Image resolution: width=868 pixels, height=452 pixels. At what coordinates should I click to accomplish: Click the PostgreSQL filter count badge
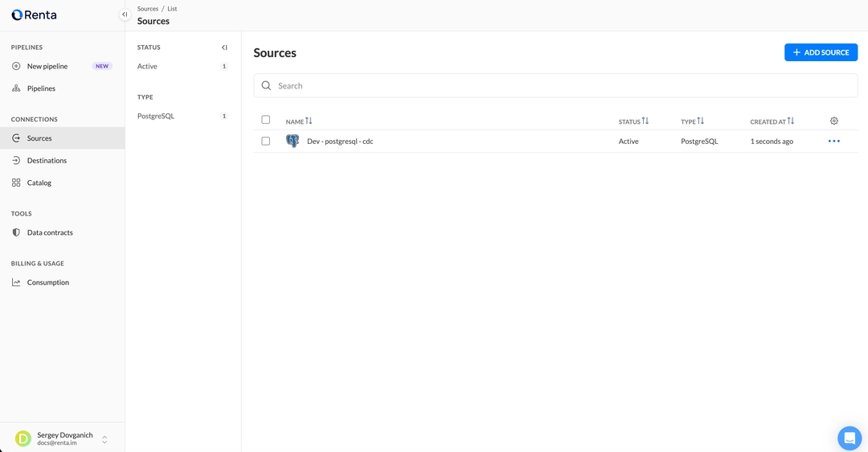pos(224,116)
